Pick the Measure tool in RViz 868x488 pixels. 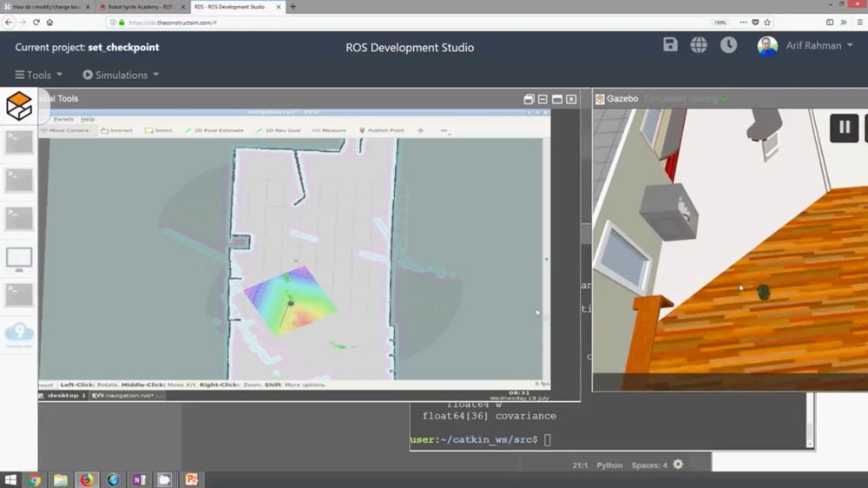pyautogui.click(x=329, y=130)
